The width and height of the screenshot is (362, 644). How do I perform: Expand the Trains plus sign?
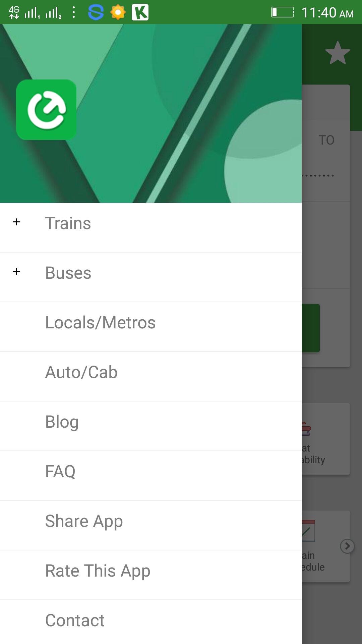(x=16, y=222)
